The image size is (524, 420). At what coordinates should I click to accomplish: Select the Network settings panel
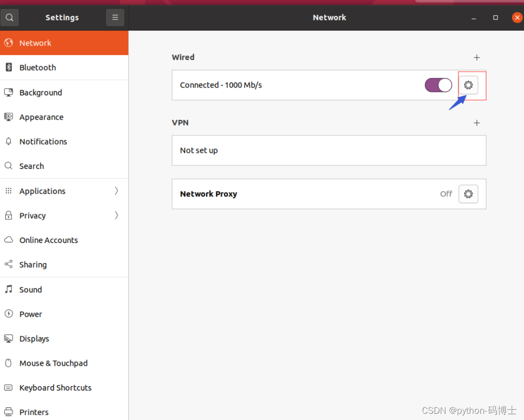pos(64,43)
